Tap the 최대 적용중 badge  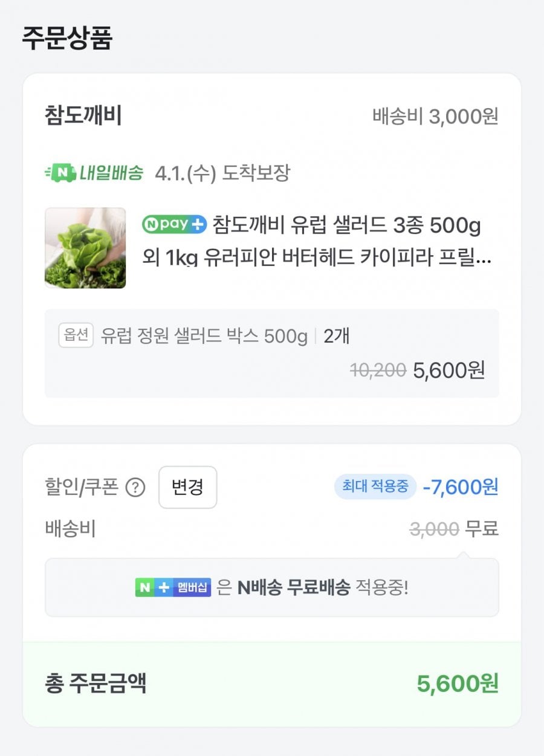pyautogui.click(x=375, y=486)
